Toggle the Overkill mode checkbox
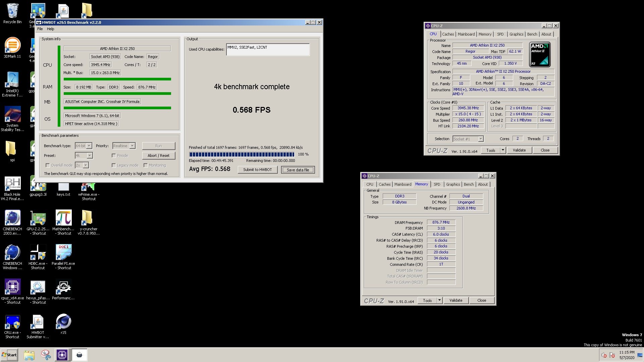The height and width of the screenshot is (362, 644). click(48, 165)
